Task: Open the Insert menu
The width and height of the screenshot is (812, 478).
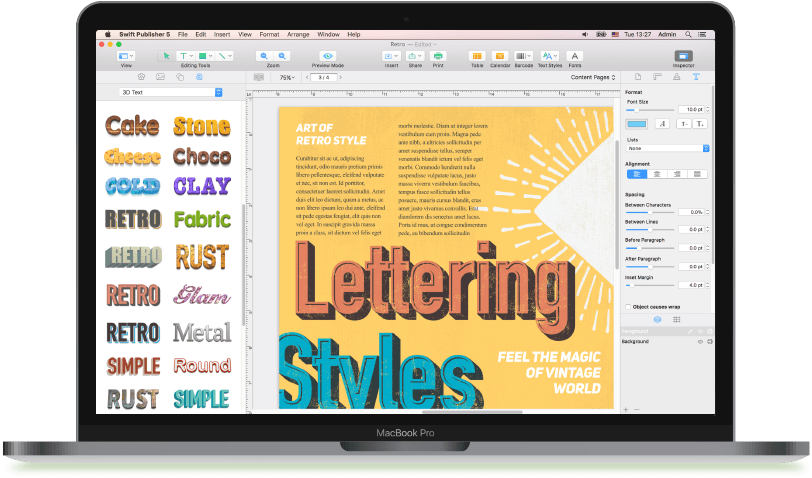Action: pyautogui.click(x=222, y=35)
